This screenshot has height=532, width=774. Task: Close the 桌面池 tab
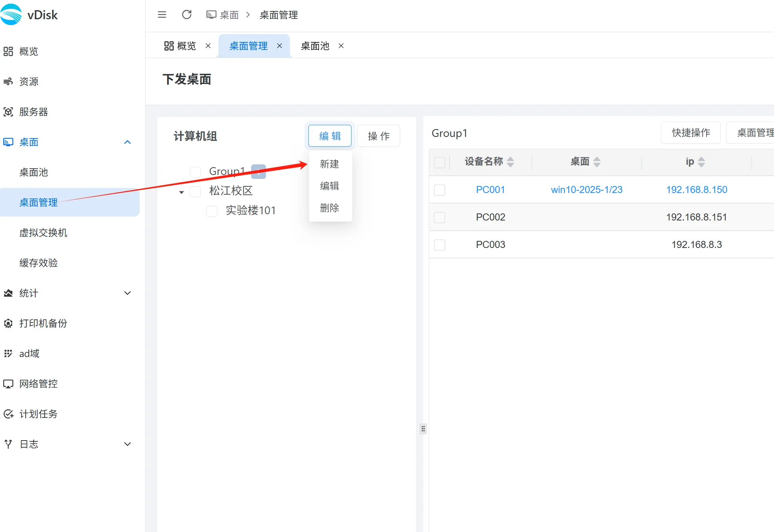[341, 46]
